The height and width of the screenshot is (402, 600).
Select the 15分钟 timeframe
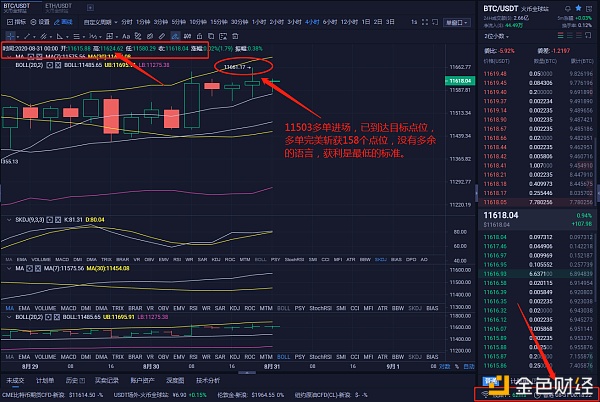(x=218, y=22)
